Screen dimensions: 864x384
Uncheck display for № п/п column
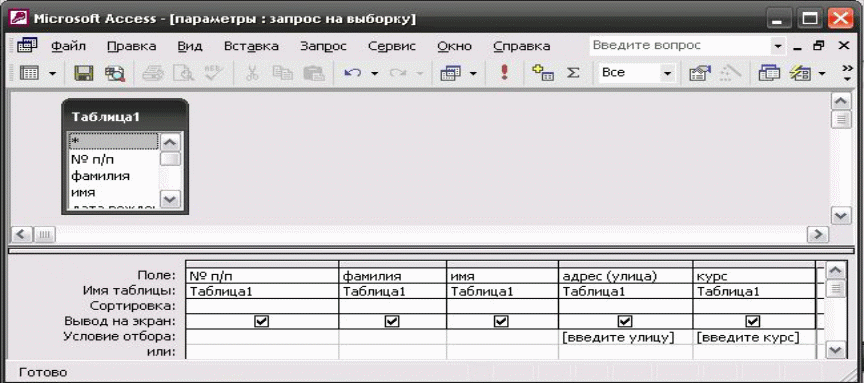coord(262,321)
